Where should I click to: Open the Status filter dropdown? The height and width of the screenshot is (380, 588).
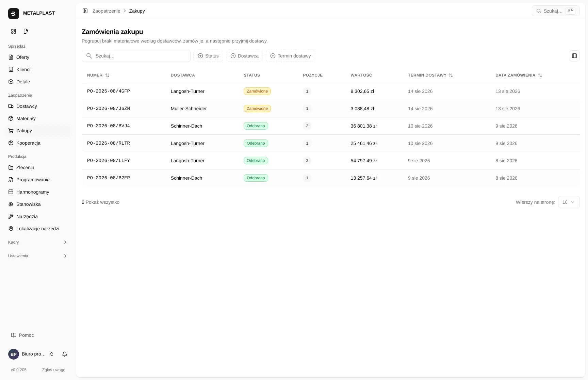click(x=208, y=56)
